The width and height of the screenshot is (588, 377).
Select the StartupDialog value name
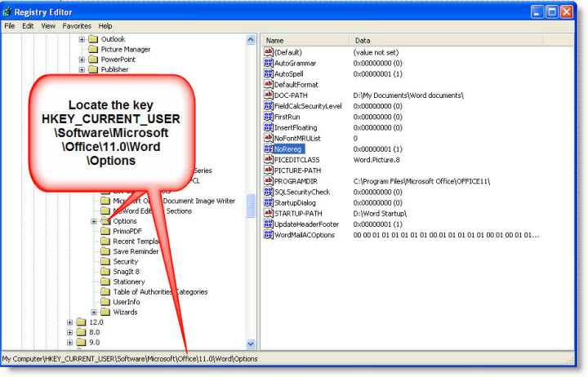pos(295,202)
